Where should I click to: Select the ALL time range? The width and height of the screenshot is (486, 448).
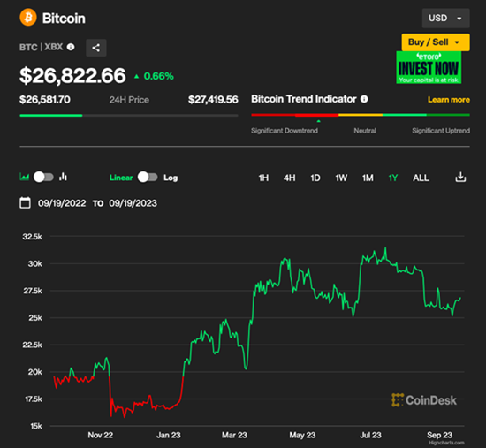pos(421,178)
